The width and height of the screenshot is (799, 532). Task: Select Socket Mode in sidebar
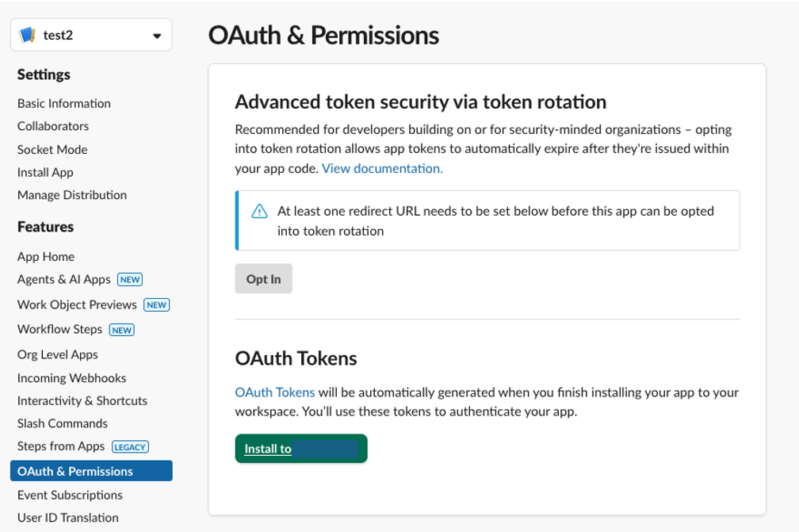point(52,149)
